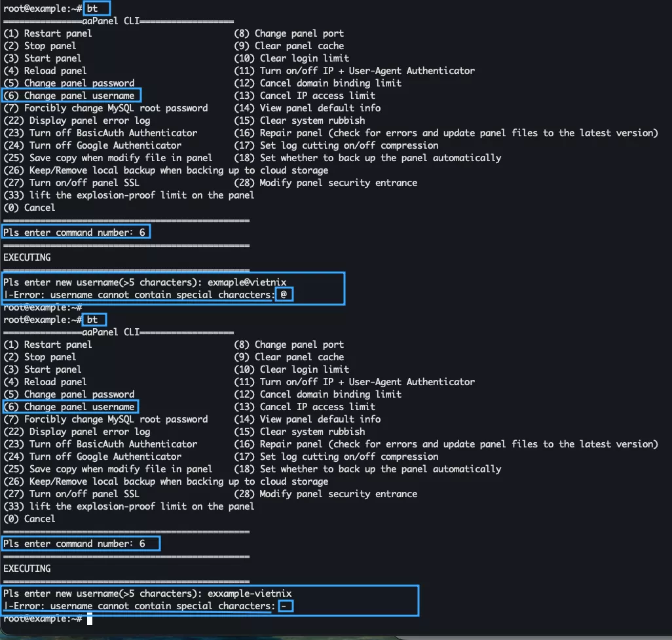Select 'Change panel username' in the upper menu
This screenshot has height=640, width=672.
click(x=71, y=96)
